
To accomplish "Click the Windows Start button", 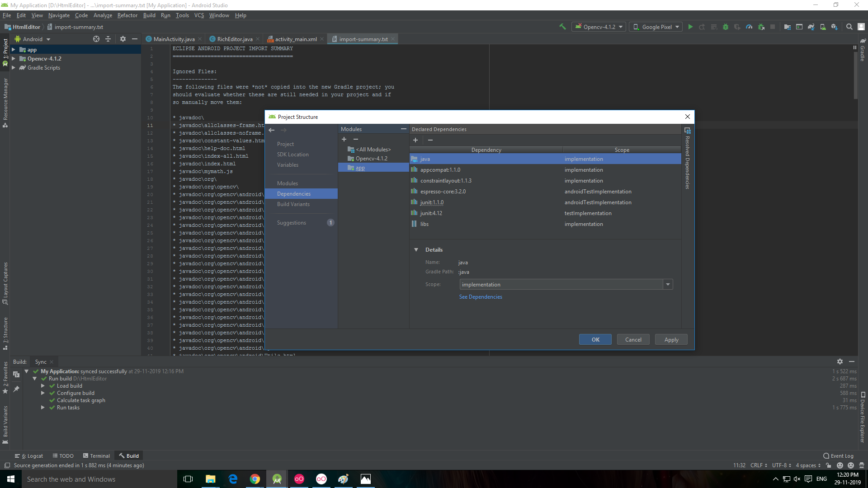I will (11, 479).
